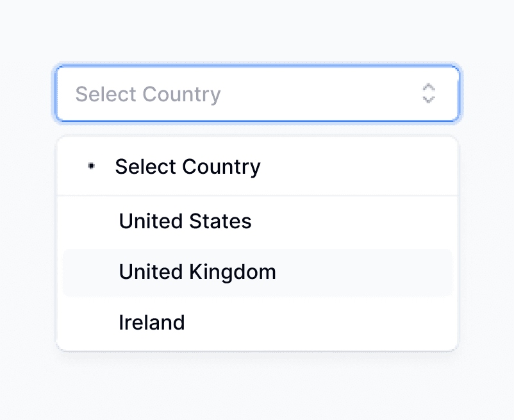Open the Select Country combo box
514x420 pixels.
(257, 94)
